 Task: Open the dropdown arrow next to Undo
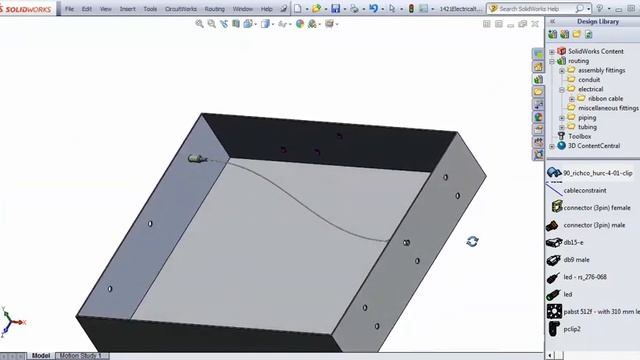click(x=382, y=9)
